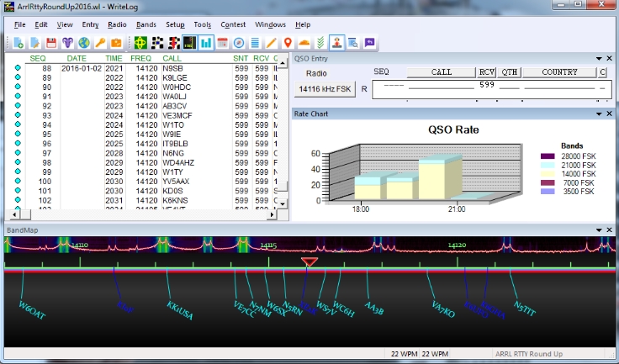The image size is (619, 364).
Task: Open the Help menu
Action: tap(303, 24)
